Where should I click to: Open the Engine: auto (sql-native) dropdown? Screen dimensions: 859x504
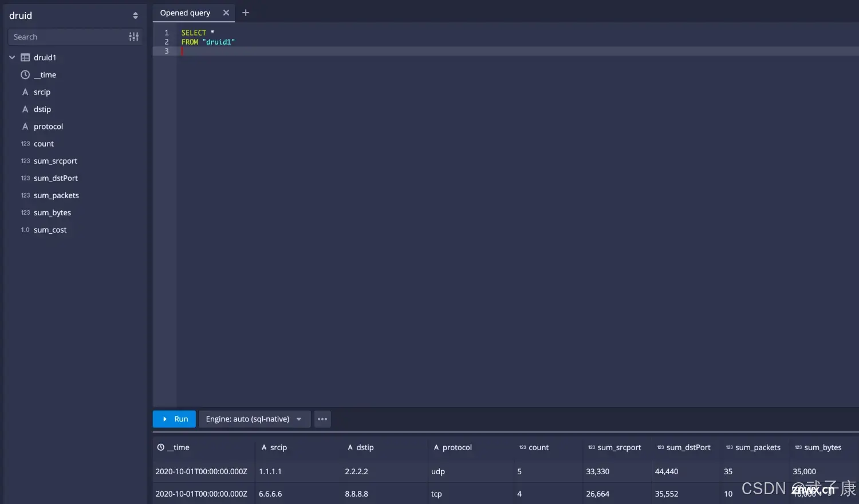(x=254, y=419)
